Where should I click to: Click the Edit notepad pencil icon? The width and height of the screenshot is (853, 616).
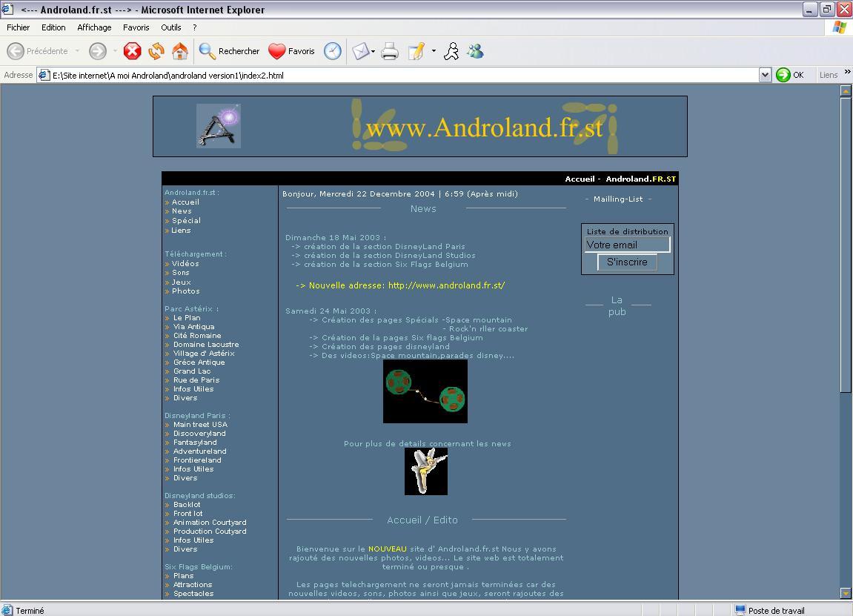416,51
